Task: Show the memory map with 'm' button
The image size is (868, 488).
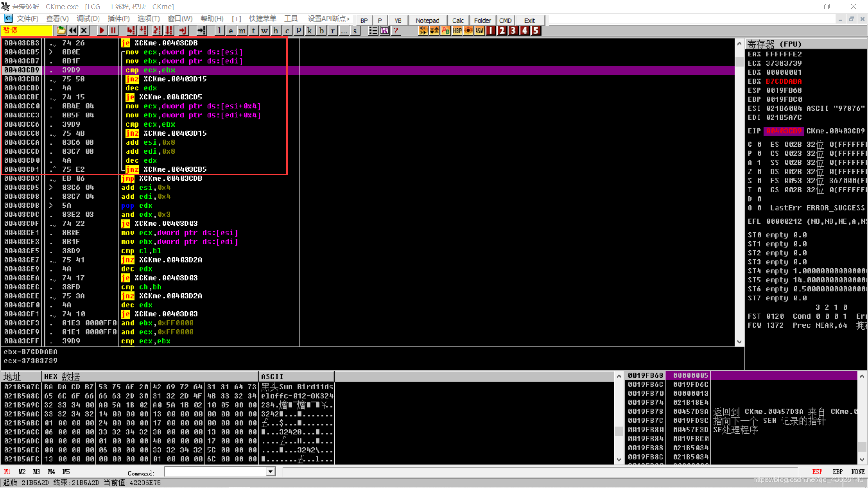Action: coord(242,30)
